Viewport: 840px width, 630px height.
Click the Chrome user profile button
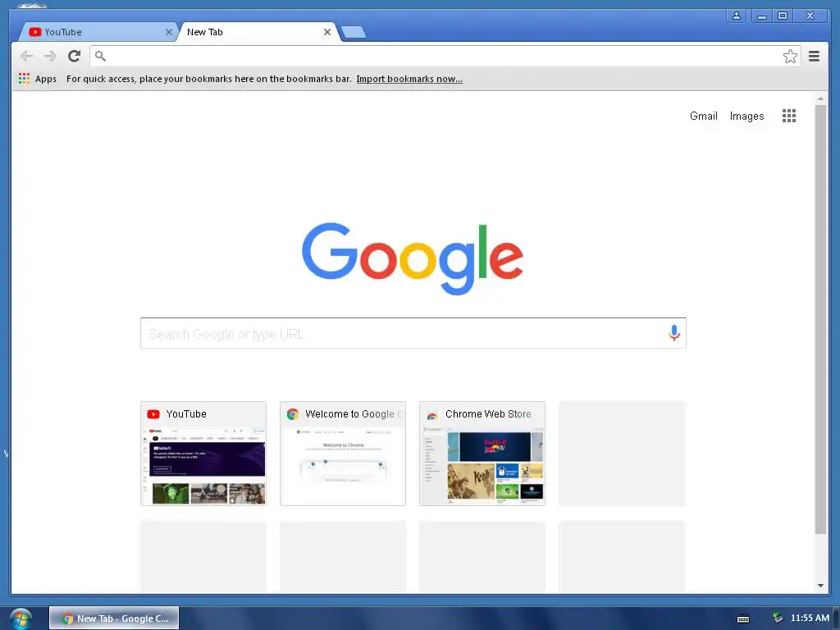[737, 16]
